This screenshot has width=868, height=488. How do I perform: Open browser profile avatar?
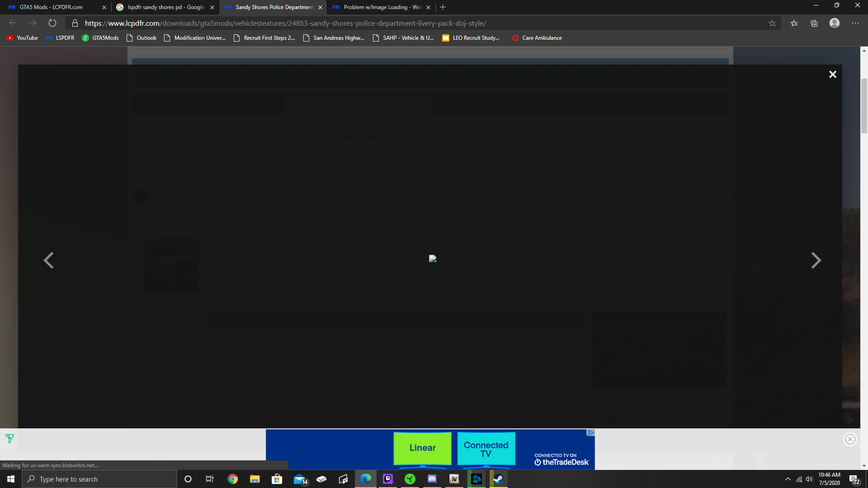[834, 23]
